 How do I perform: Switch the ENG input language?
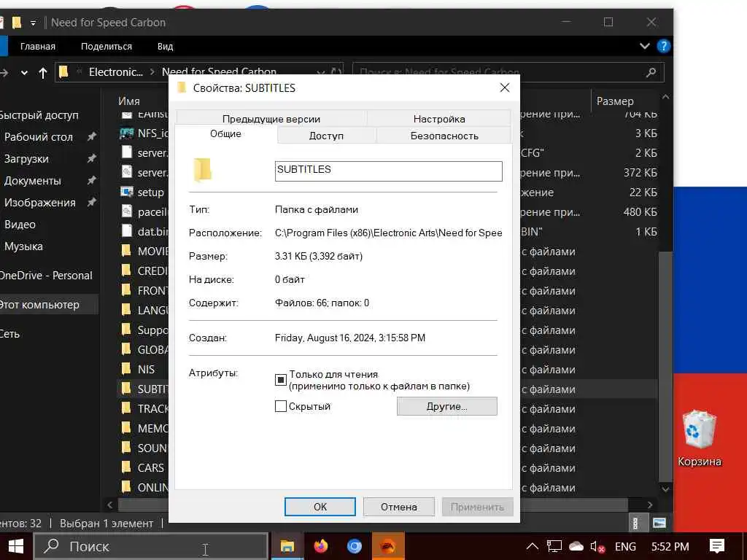(x=625, y=546)
